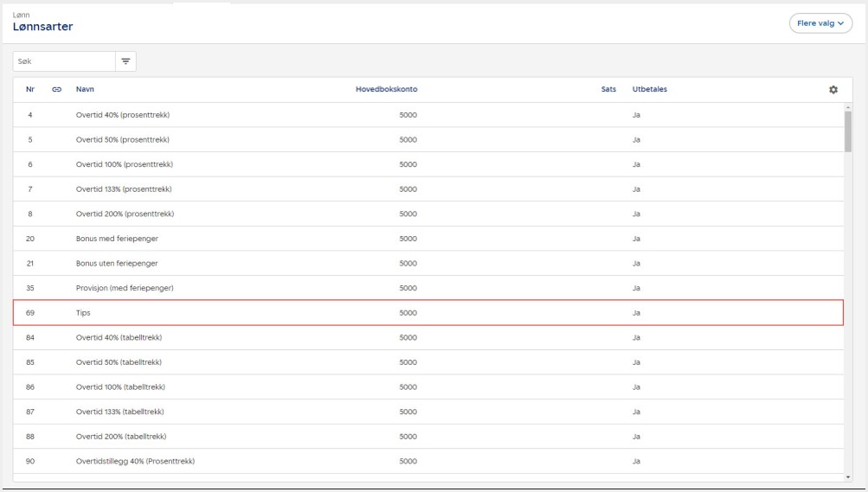
Task: Open Overtidstillegg 40% (Prosenttrekk) row
Action: pos(135,461)
